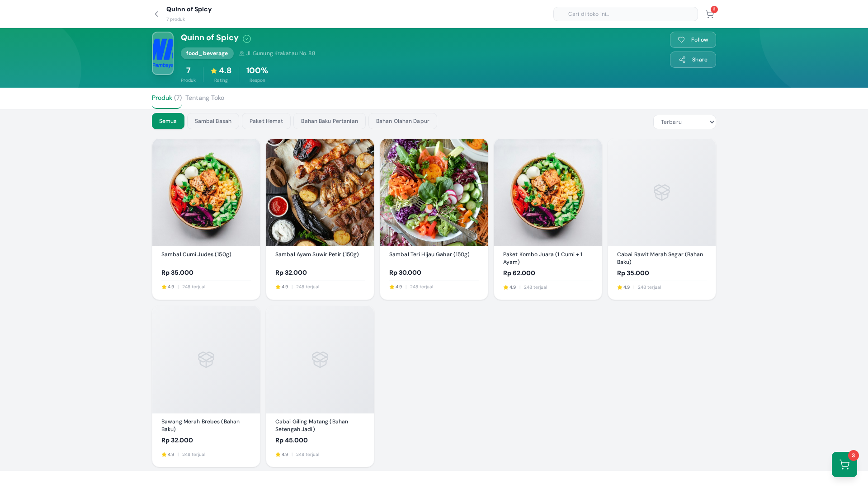
Task: Click the rating star icon beside 4.8
Action: 214,71
